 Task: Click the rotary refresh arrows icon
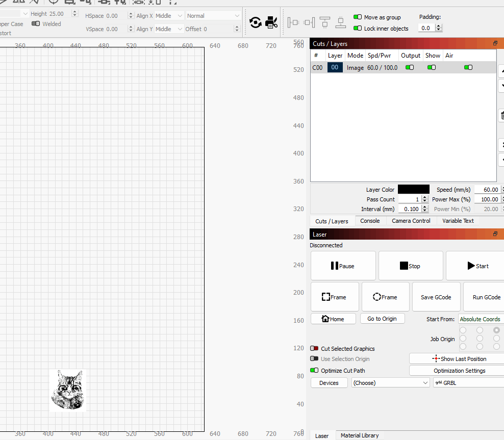click(256, 22)
